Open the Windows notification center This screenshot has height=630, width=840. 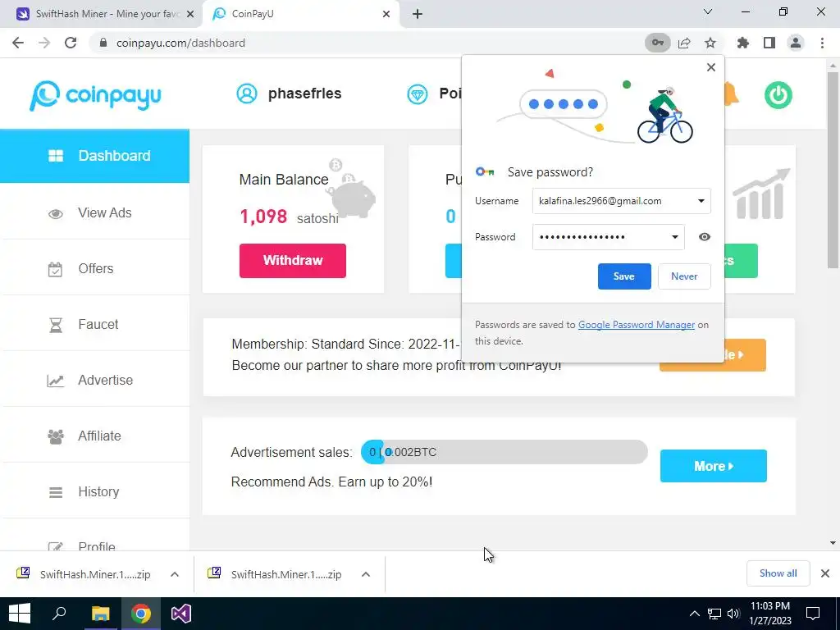pyautogui.click(x=813, y=614)
